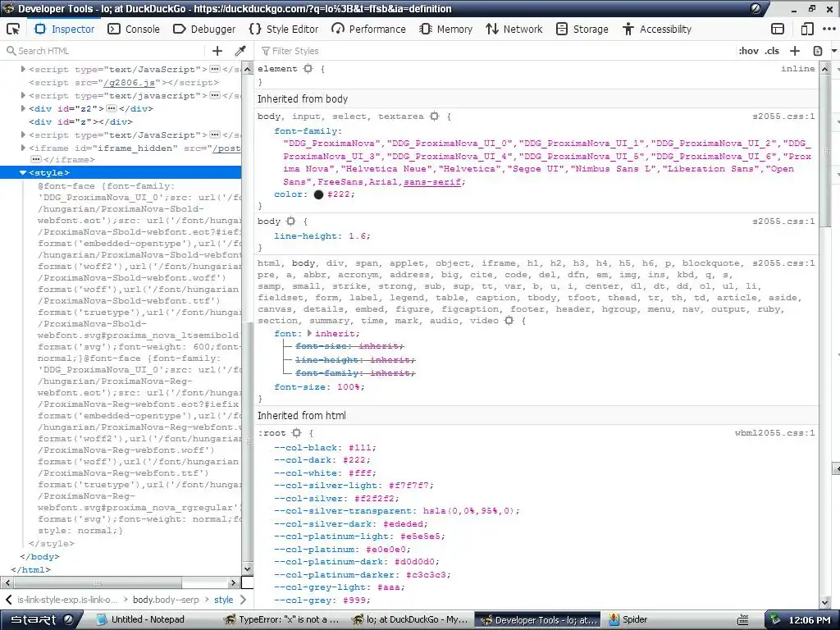Click the font-size 100% value

[x=349, y=387]
